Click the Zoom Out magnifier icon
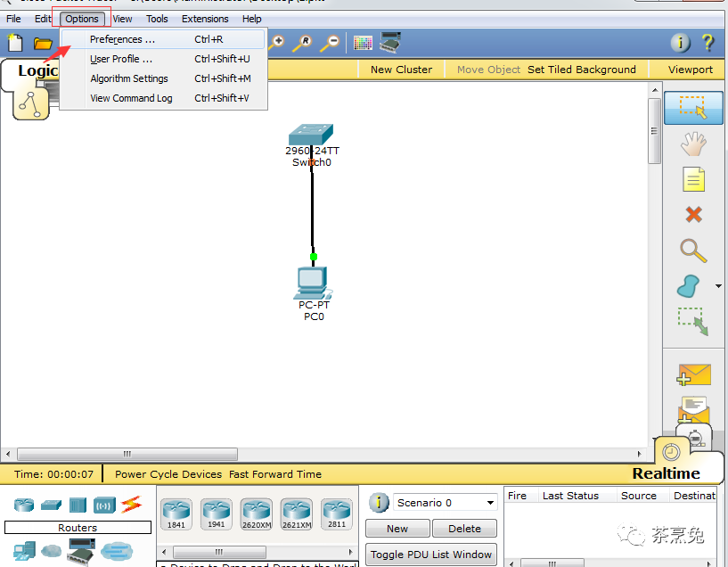Screen dimensions: 728x567 point(331,43)
